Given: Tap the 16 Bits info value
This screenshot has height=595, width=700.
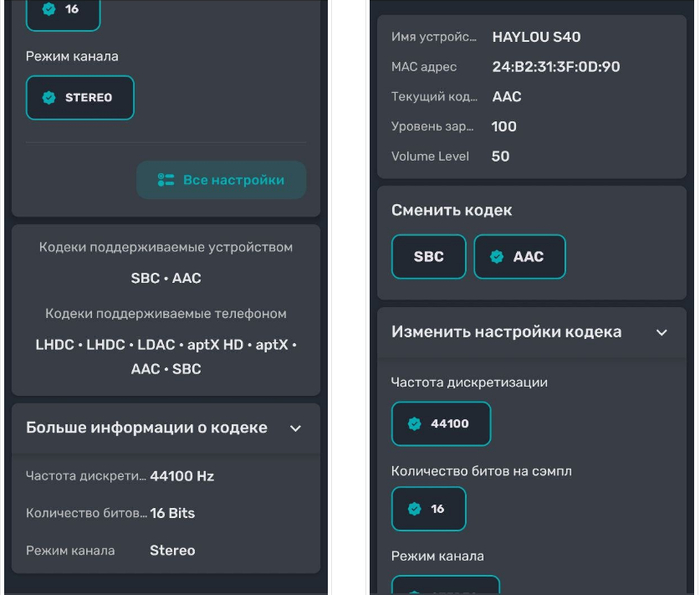Looking at the screenshot, I should pos(172,513).
